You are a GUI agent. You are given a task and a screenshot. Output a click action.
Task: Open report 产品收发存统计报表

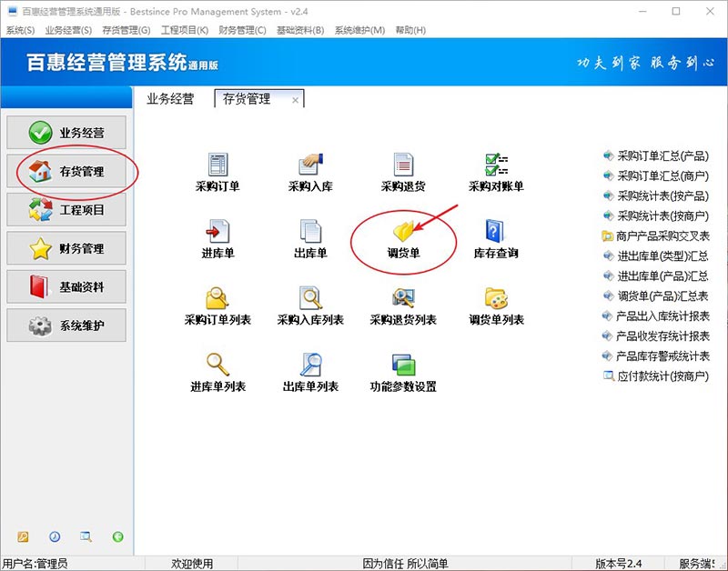[656, 336]
